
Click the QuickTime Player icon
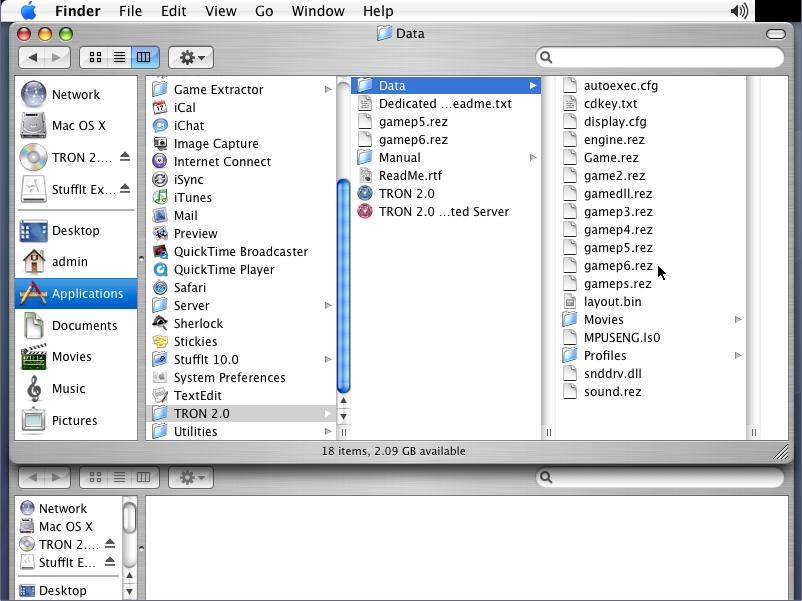160,269
